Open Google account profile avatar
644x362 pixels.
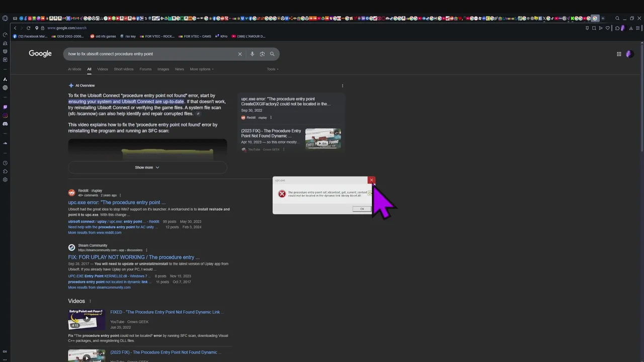click(x=629, y=54)
